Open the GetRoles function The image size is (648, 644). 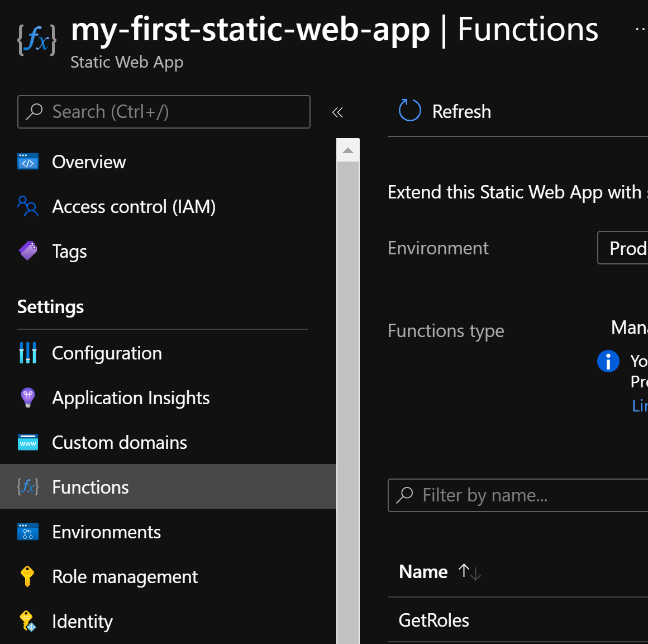(433, 620)
